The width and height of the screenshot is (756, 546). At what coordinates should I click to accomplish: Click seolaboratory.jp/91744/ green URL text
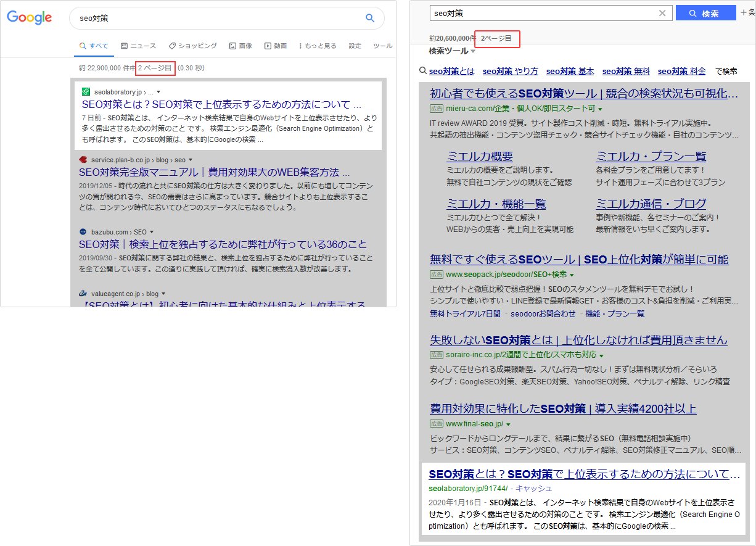pos(468,488)
